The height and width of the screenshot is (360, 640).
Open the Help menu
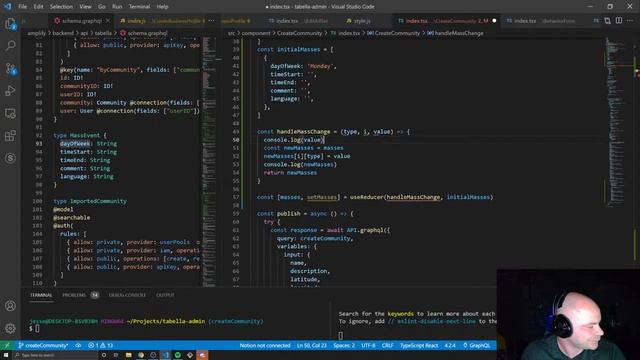162,7
